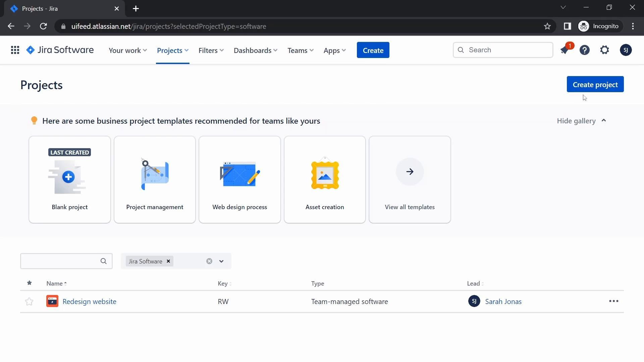
Task: Expand the product type filter dropdown
Action: (x=221, y=261)
